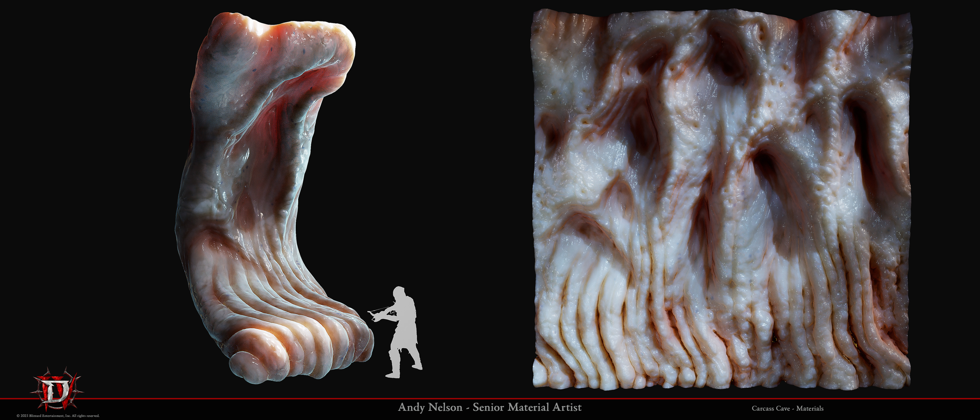This screenshot has width=980, height=420.
Task: Click the Blizzard Entertainment copyright notice
Action: coord(58,416)
